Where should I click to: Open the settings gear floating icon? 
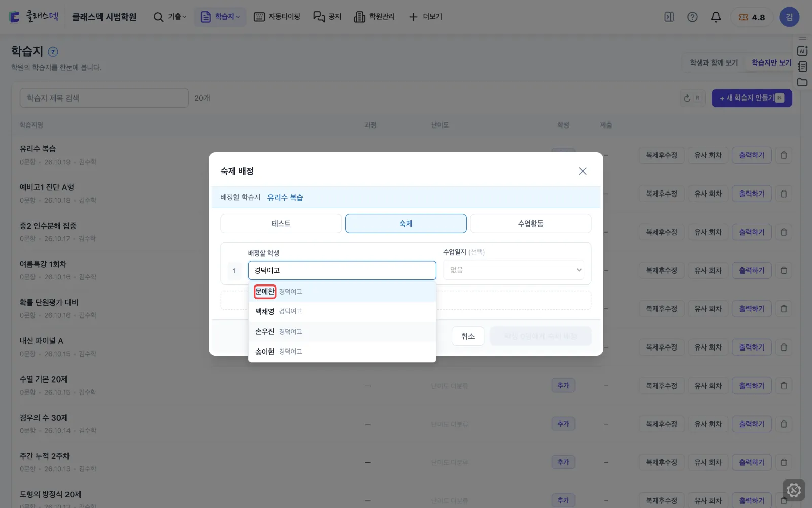(794, 490)
